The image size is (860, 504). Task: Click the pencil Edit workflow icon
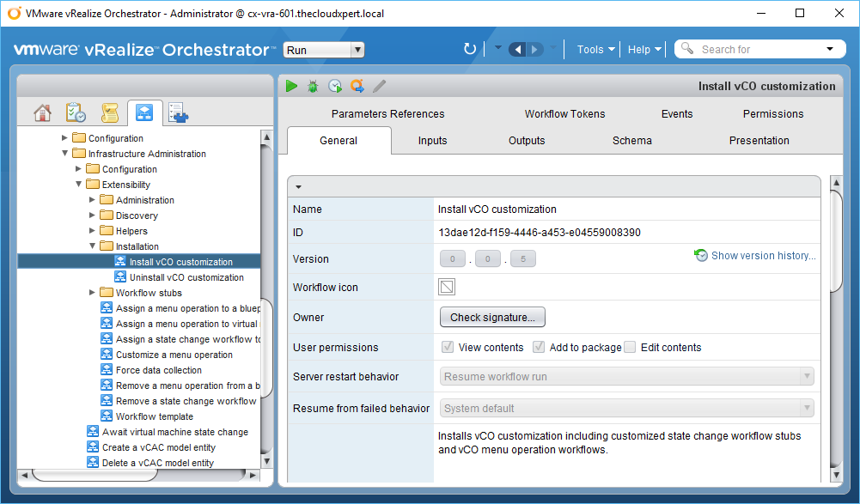pyautogui.click(x=380, y=86)
